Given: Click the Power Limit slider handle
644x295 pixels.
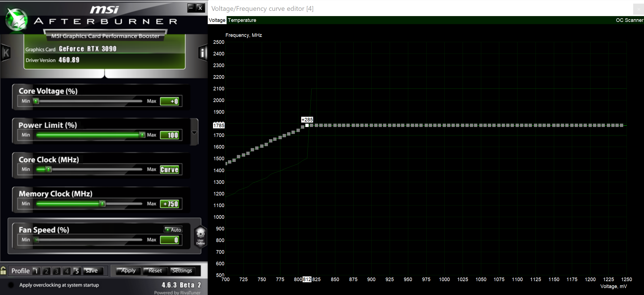Looking at the screenshot, I should tap(142, 135).
